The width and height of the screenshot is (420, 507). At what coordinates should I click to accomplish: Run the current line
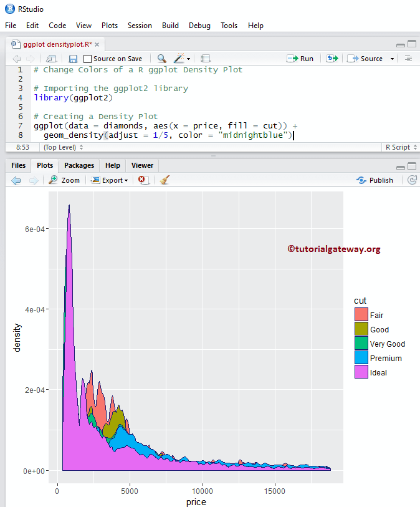300,59
